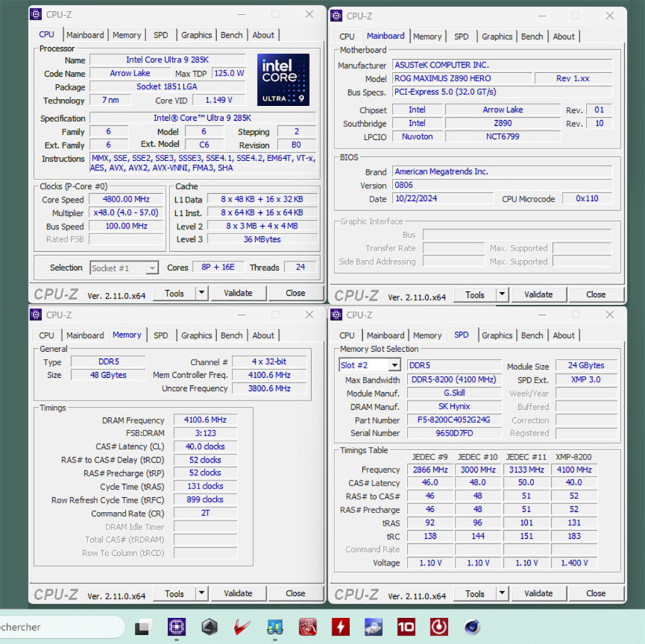
Task: Switch to Memory tab in the CPU window
Action: click(x=127, y=35)
